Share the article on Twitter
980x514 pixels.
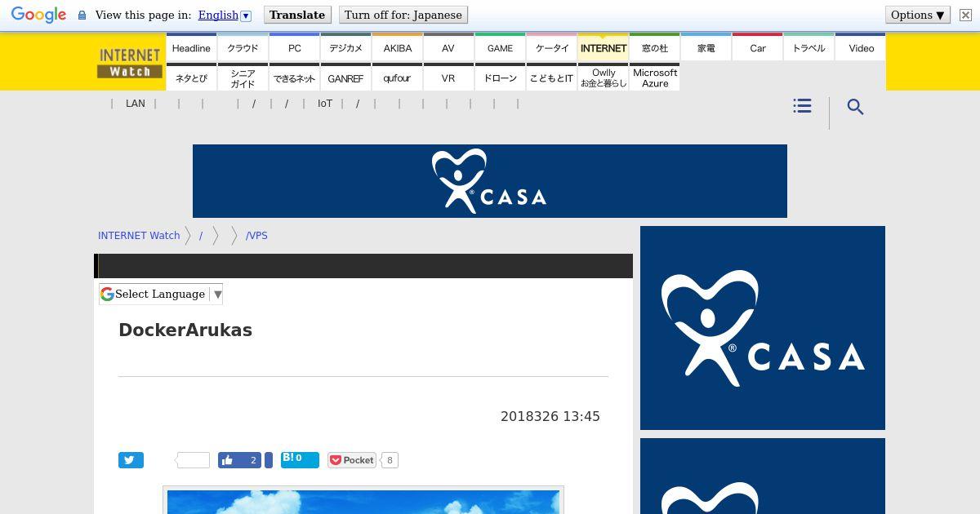[131, 460]
